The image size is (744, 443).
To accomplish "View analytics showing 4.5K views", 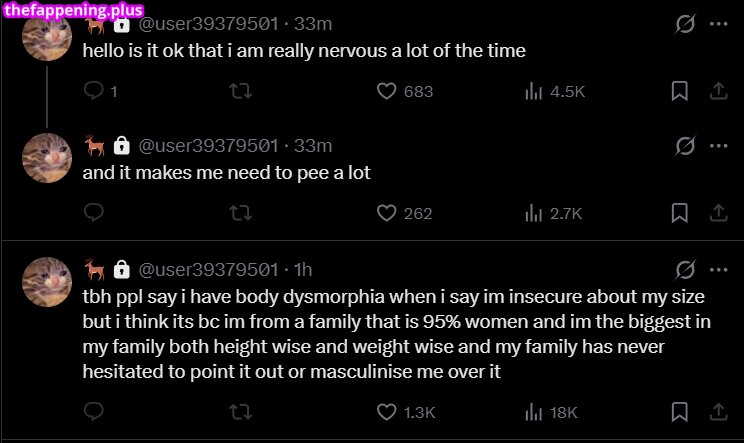I will click(x=534, y=91).
